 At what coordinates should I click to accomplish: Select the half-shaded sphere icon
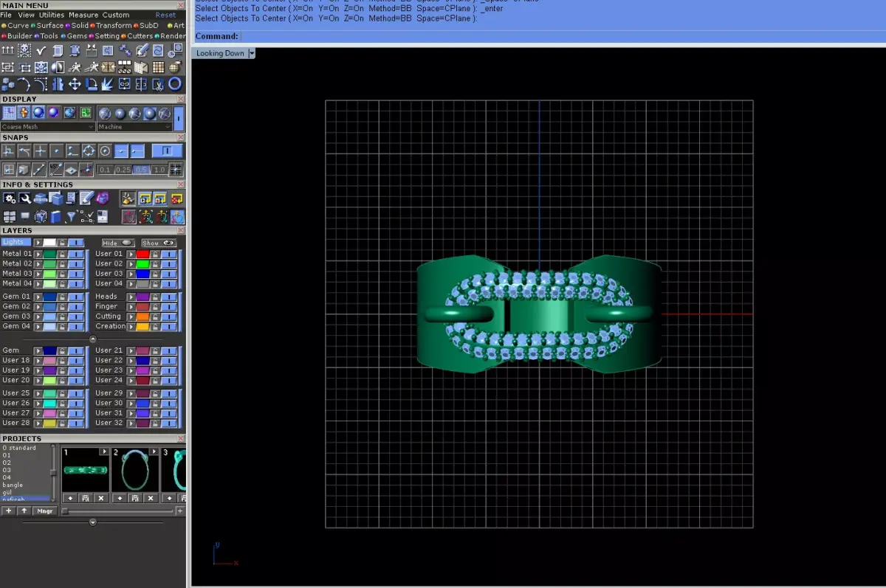(x=58, y=67)
